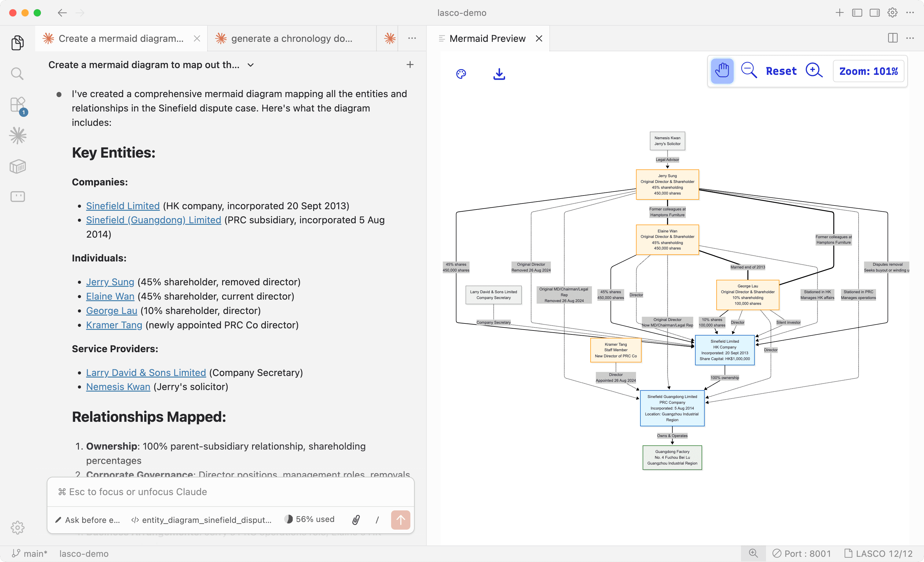Open the Sinefield Limited link
This screenshot has height=562, width=924.
point(123,206)
